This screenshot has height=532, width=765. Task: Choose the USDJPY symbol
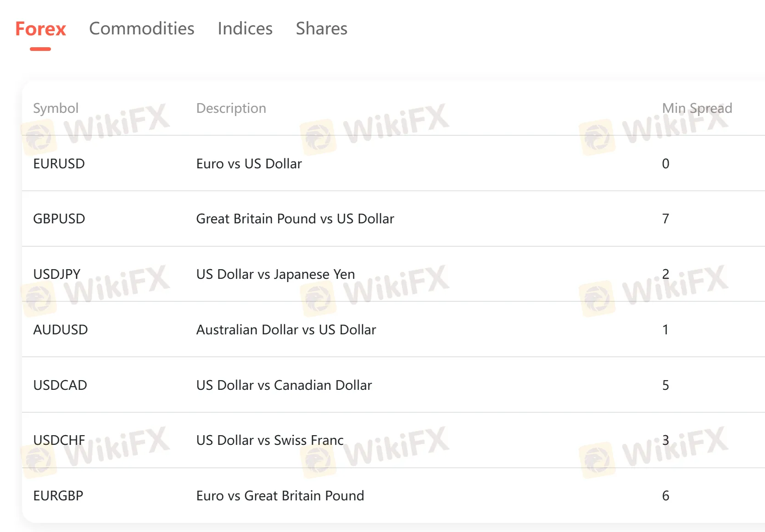pos(56,274)
